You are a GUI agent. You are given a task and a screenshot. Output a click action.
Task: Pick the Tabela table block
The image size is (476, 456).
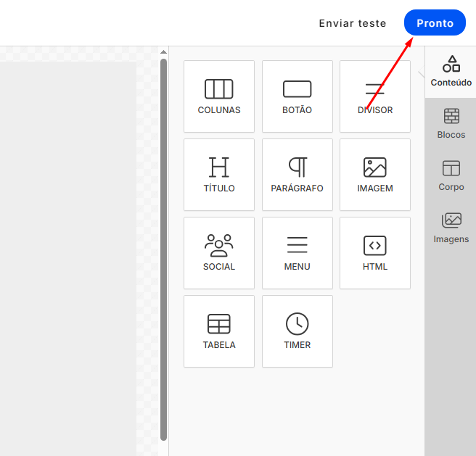[219, 331]
